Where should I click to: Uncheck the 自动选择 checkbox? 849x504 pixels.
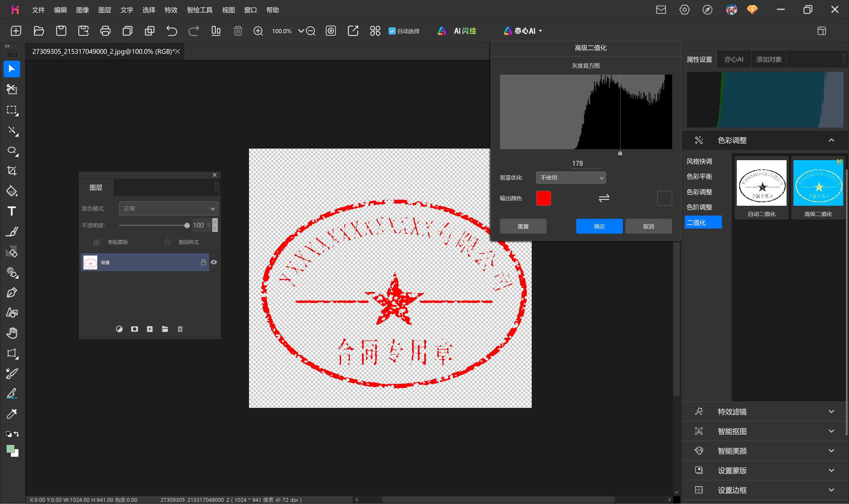(392, 31)
